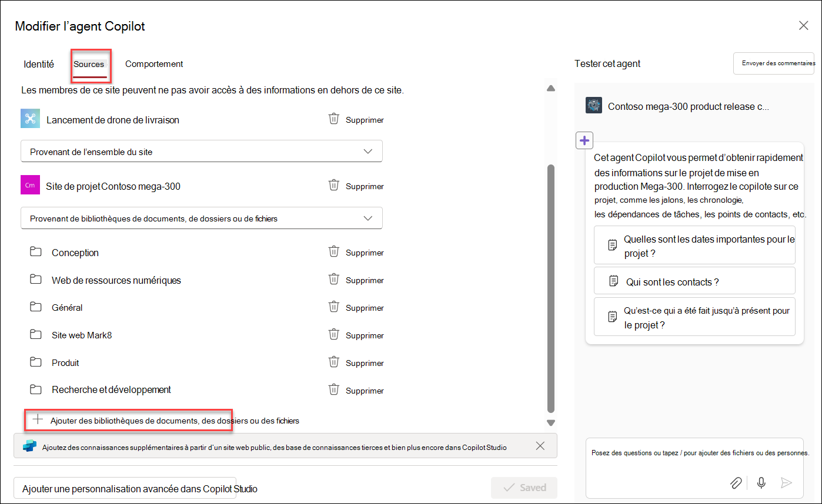
Task: Select prompt Quelles sont les dates importantes
Action: 694,246
